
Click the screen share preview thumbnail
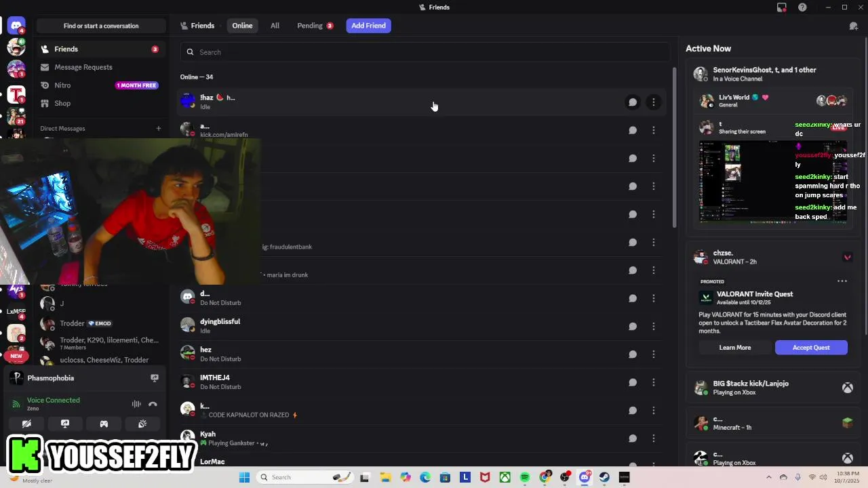(x=773, y=182)
